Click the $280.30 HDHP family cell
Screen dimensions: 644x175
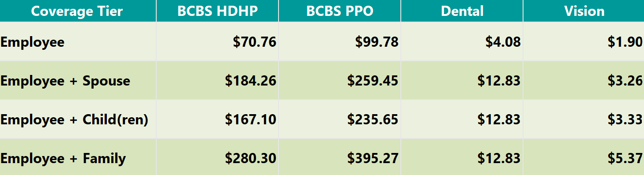218,158
